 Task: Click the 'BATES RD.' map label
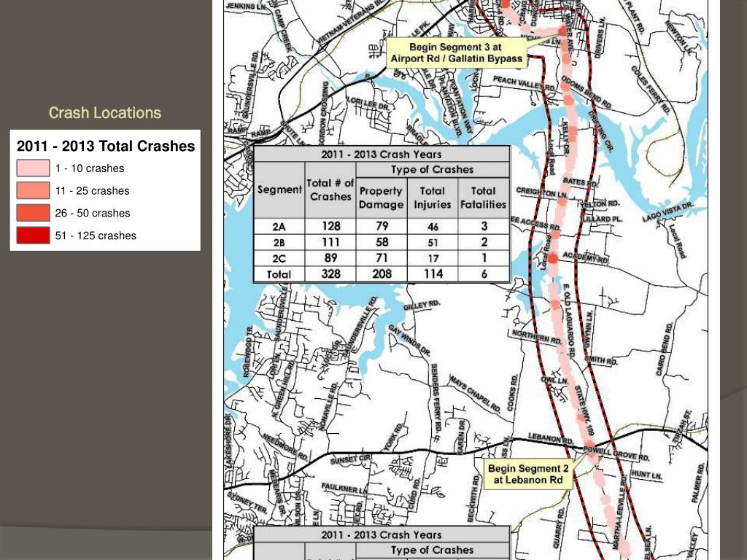pyautogui.click(x=580, y=182)
